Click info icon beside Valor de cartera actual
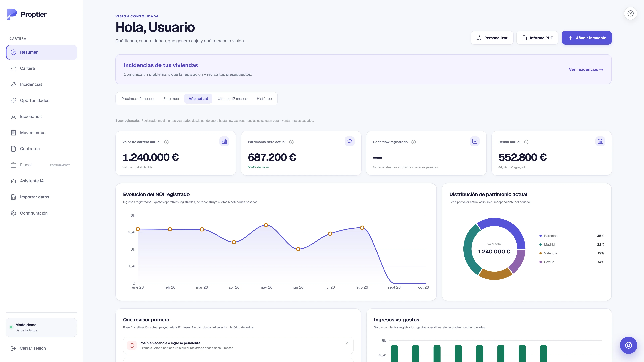Viewport: 644px width, 362px height. (166, 142)
